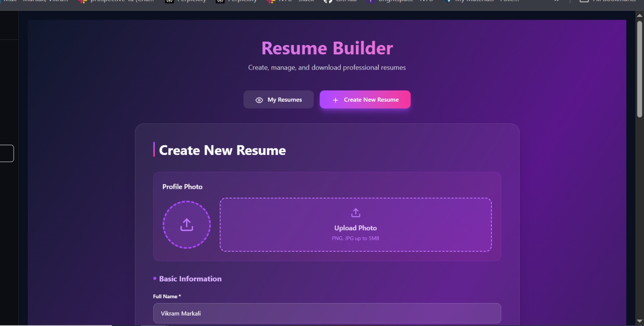644x326 pixels.
Task: Click the 'Create New Resume' form heading
Action: pos(222,150)
